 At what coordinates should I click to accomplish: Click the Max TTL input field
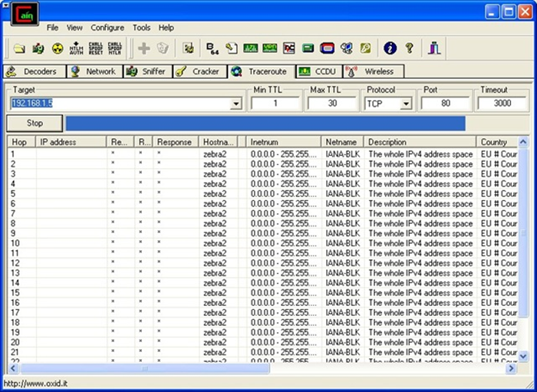[332, 103]
